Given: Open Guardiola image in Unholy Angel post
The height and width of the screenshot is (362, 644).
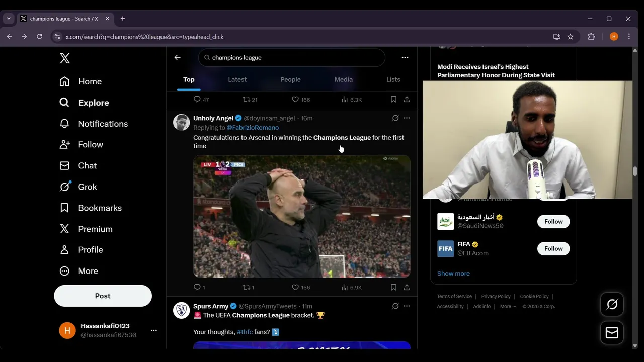Looking at the screenshot, I should tap(302, 216).
